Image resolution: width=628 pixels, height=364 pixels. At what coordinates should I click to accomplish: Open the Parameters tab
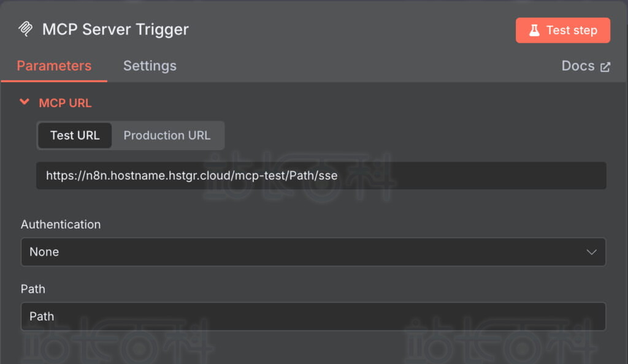point(54,66)
